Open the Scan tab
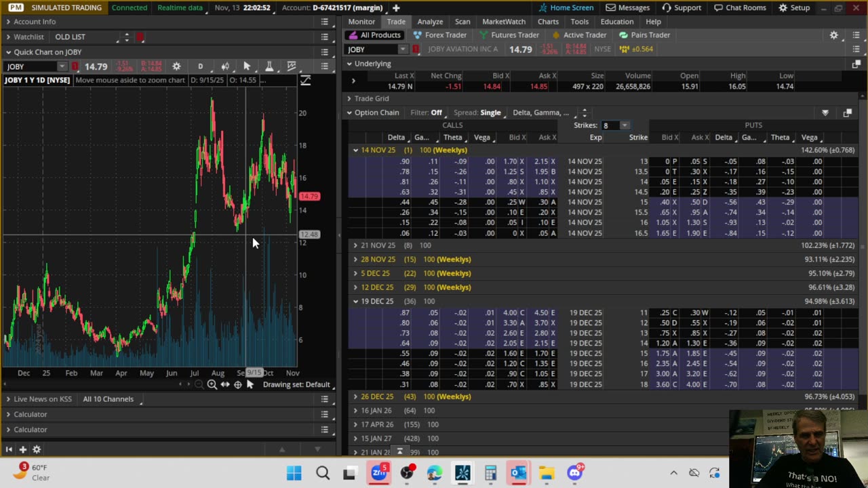Screen dimensions: 868x488 (462, 22)
